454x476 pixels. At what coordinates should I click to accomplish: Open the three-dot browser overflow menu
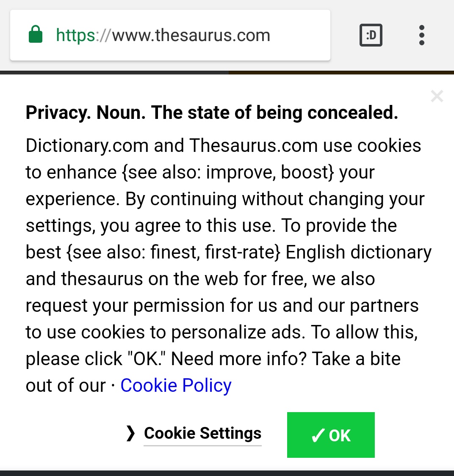421,35
